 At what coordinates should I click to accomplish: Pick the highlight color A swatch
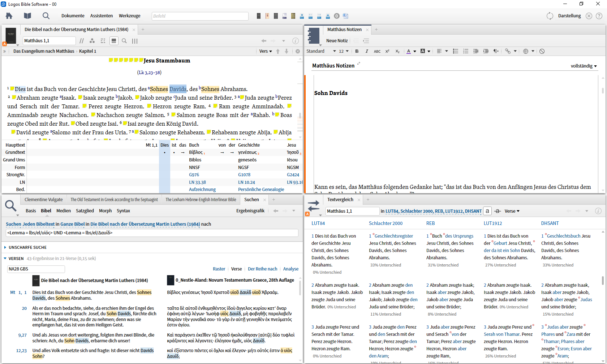[x=423, y=51]
